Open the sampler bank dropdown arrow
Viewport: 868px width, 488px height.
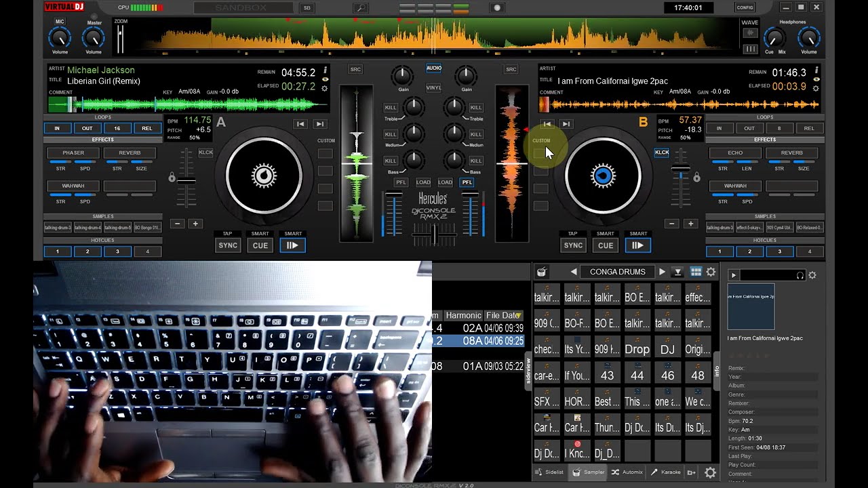pos(677,272)
